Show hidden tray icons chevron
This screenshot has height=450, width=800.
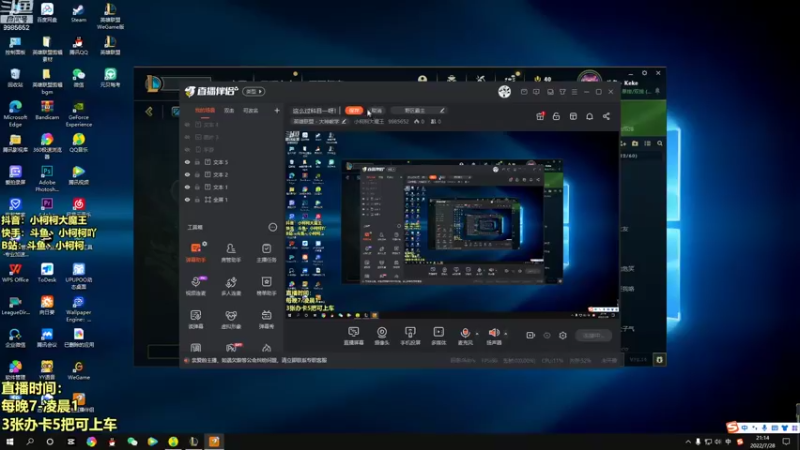688,441
